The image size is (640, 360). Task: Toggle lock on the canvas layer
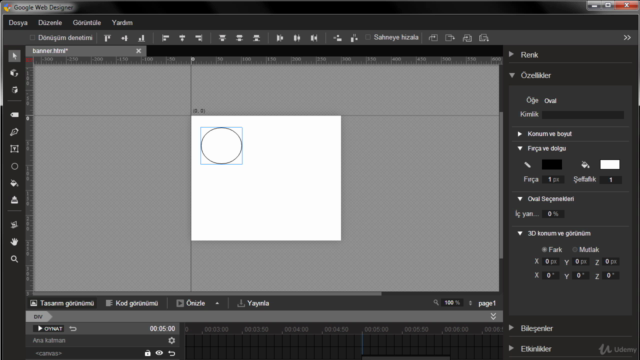[147, 353]
